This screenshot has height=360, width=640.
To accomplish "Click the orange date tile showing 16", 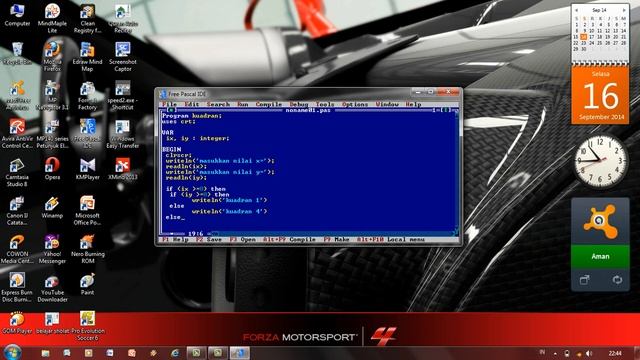I will click(x=600, y=96).
